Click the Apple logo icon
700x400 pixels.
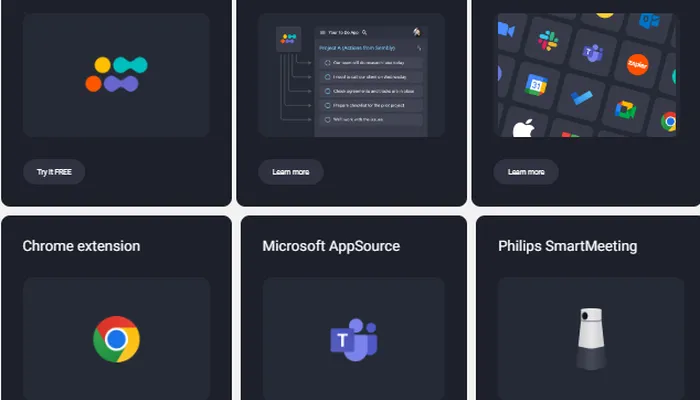click(523, 129)
